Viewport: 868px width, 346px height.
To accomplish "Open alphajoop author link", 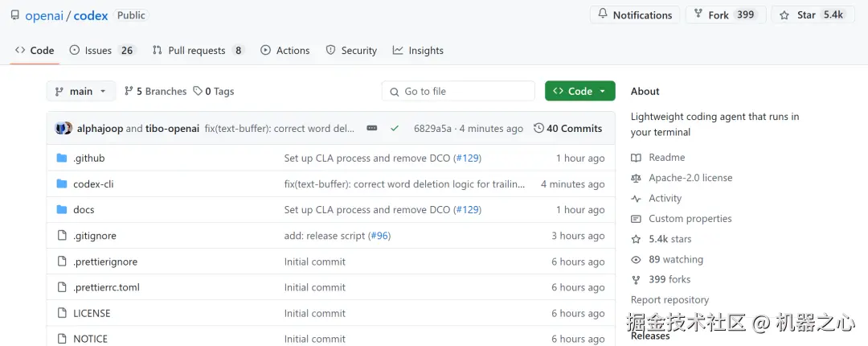I will click(x=100, y=129).
